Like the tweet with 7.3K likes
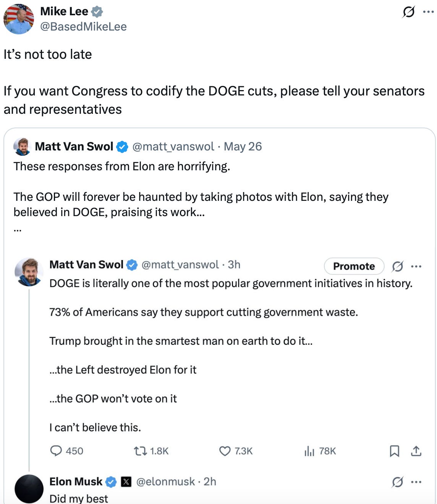This screenshot has height=504, width=437. (x=225, y=451)
